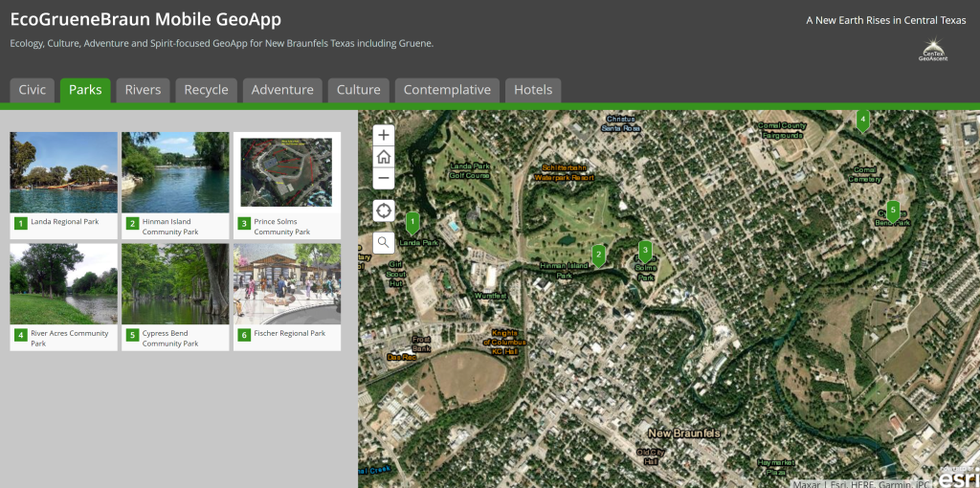Viewport: 980px width, 488px height.
Task: Click the Girl Scout Hut map label
Action: point(396,273)
